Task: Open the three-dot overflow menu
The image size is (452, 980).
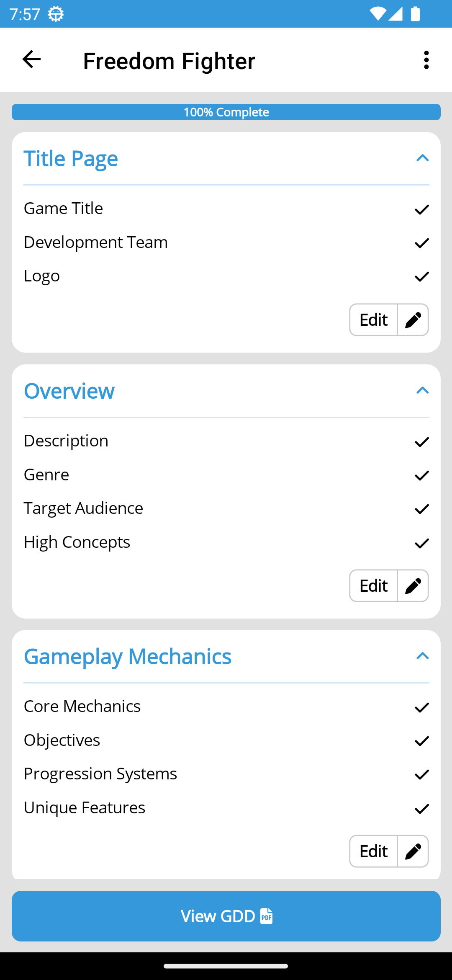Action: (426, 60)
